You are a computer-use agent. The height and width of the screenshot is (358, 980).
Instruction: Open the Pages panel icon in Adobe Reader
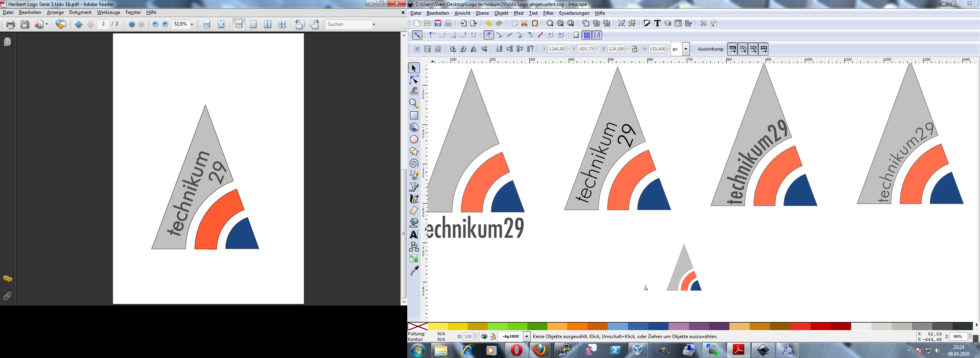pyautogui.click(x=8, y=42)
